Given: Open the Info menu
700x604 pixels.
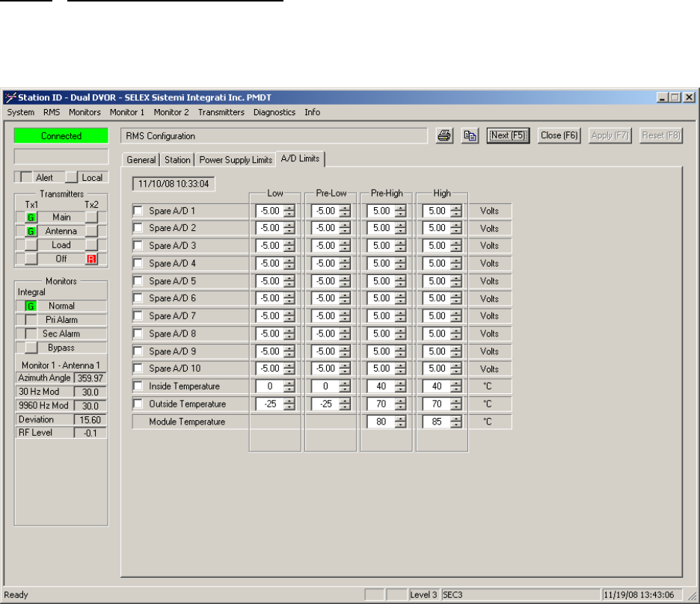Looking at the screenshot, I should [313, 112].
